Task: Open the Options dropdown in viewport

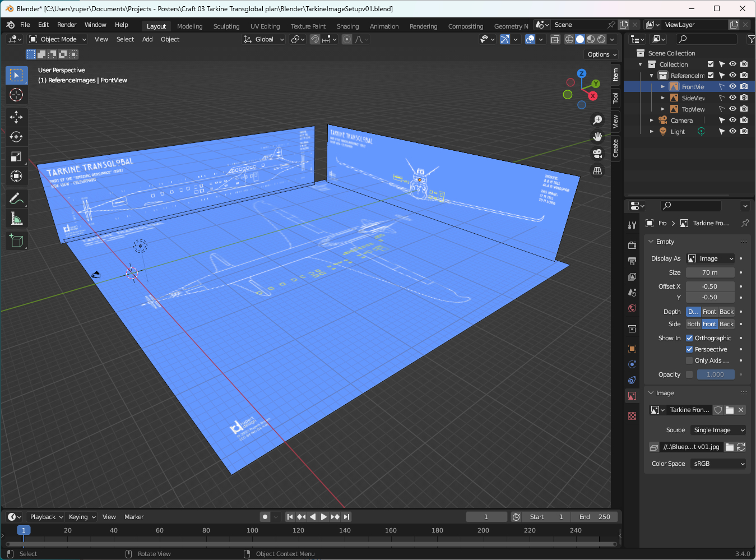Action: tap(602, 54)
